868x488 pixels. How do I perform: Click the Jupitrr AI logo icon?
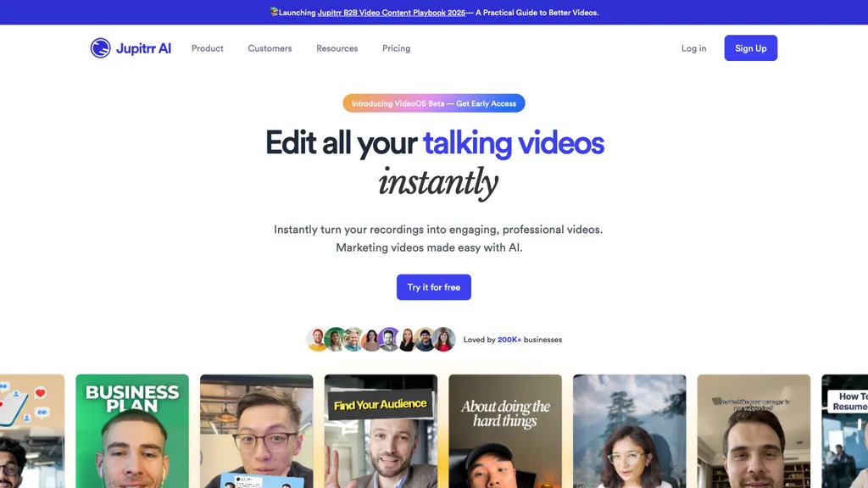(x=100, y=48)
